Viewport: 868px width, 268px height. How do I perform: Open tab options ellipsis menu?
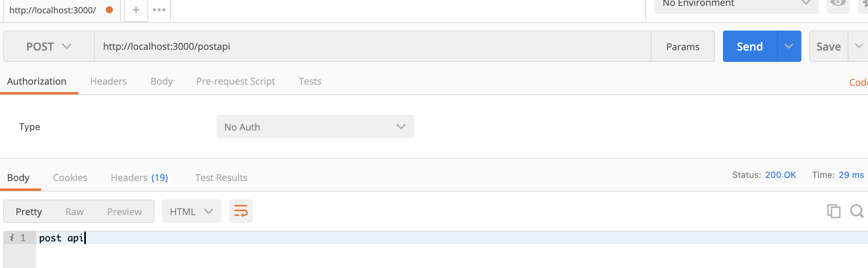(159, 10)
